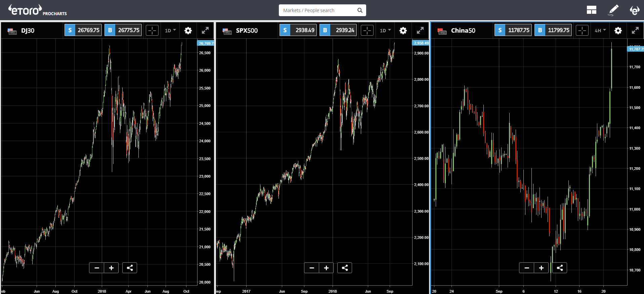Open settings gear for DJ30 chart
Screen dimensions: 644x294
coord(188,31)
